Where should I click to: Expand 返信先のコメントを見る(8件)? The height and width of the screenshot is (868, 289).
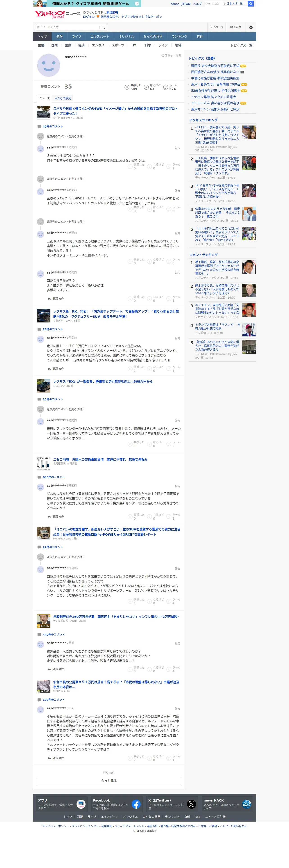65,409
